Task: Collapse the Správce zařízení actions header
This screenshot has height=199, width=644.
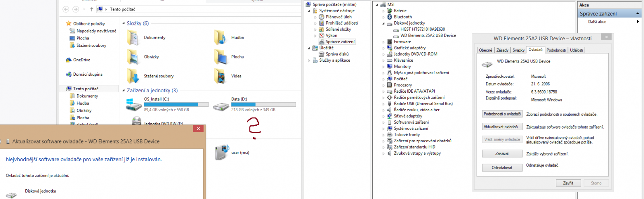Action: coord(638,14)
